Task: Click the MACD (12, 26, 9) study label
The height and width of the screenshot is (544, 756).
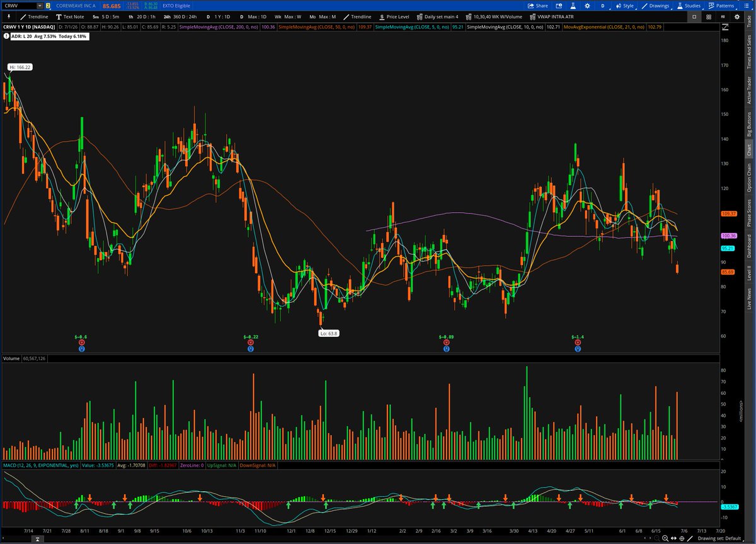Action: click(40, 465)
